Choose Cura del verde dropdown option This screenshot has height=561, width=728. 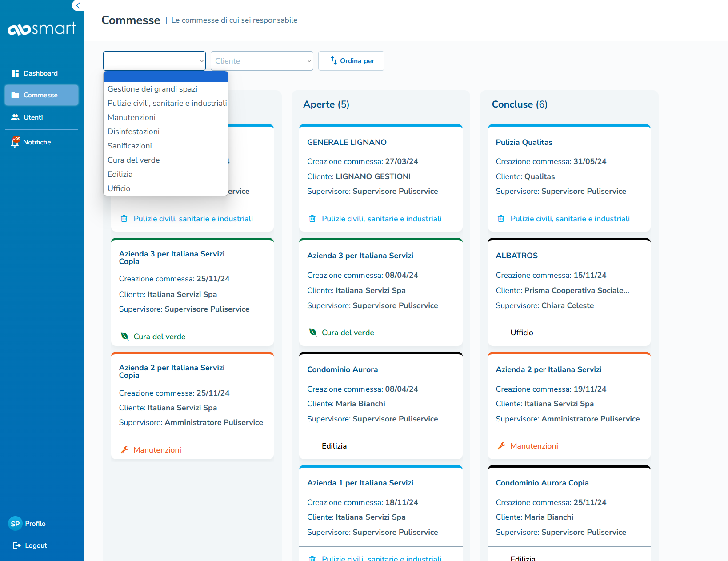point(166,160)
